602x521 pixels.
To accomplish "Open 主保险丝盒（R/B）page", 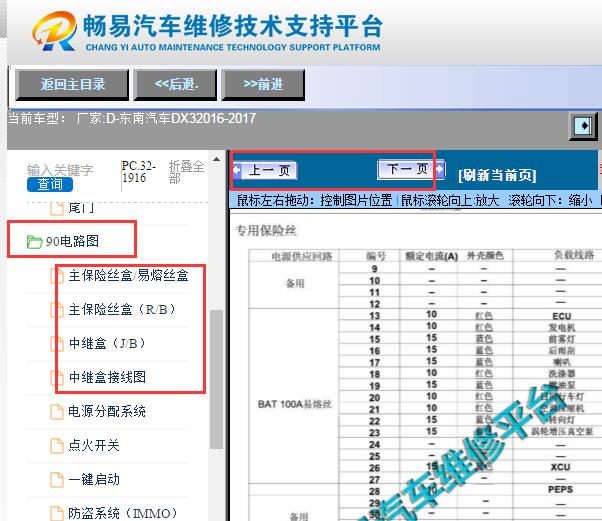I will click(x=123, y=309).
